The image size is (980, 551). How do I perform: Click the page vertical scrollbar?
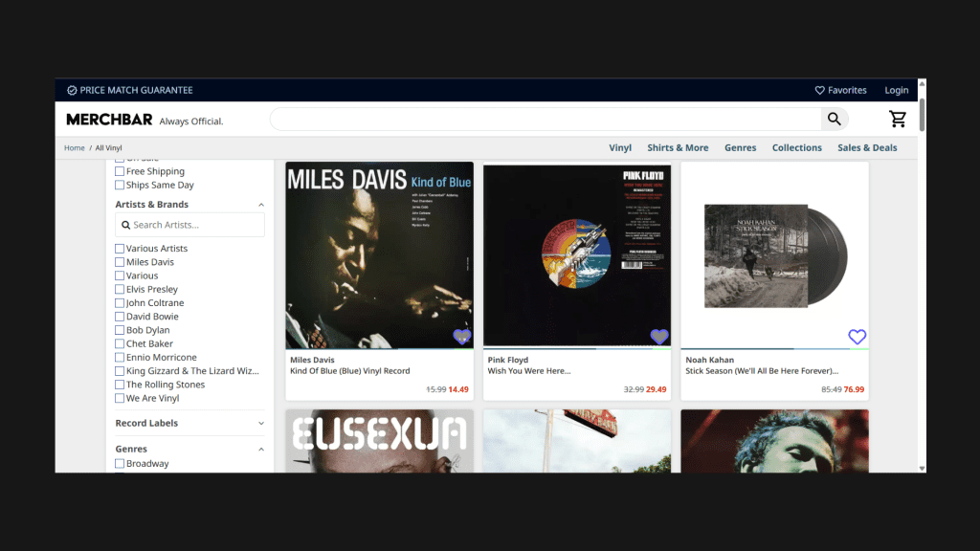point(922,115)
